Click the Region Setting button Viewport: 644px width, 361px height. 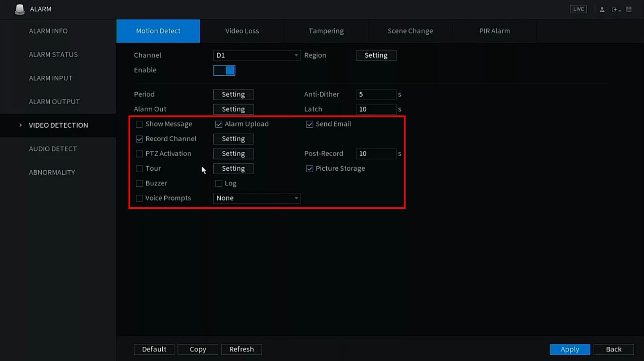click(376, 55)
